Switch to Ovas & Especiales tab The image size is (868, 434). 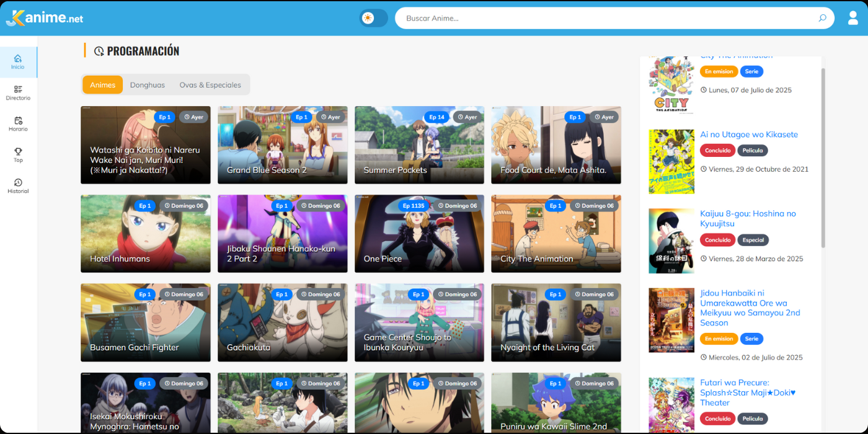(x=210, y=85)
